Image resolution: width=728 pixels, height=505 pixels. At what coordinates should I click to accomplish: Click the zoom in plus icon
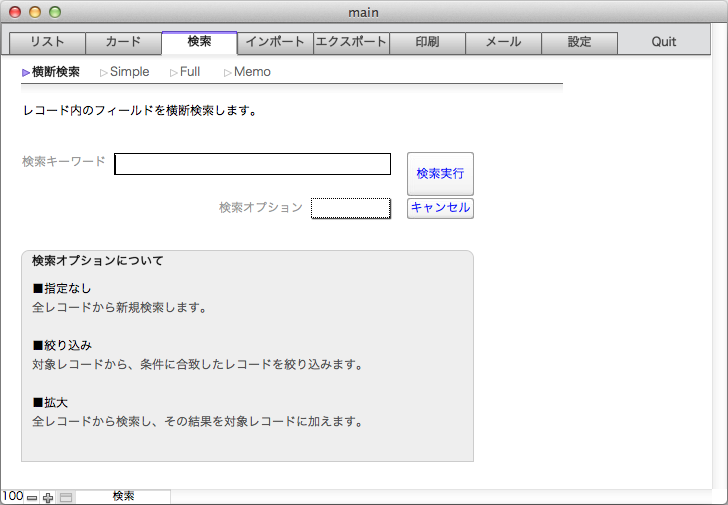pos(48,497)
